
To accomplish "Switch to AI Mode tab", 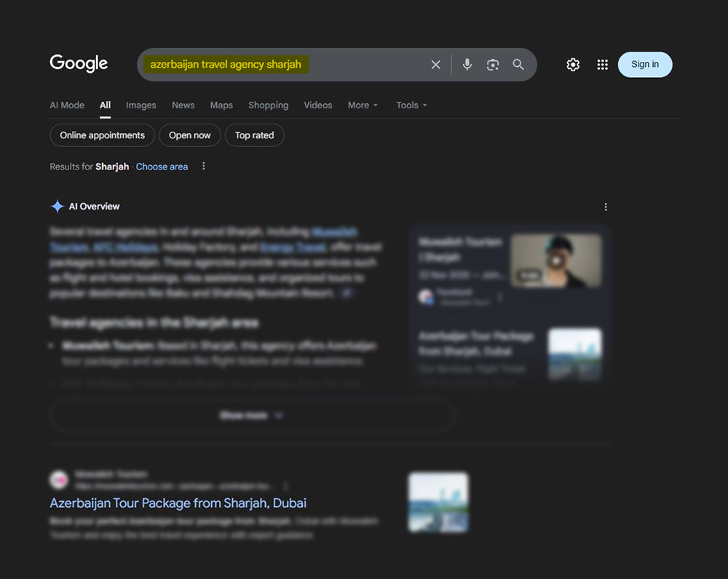I will (67, 105).
